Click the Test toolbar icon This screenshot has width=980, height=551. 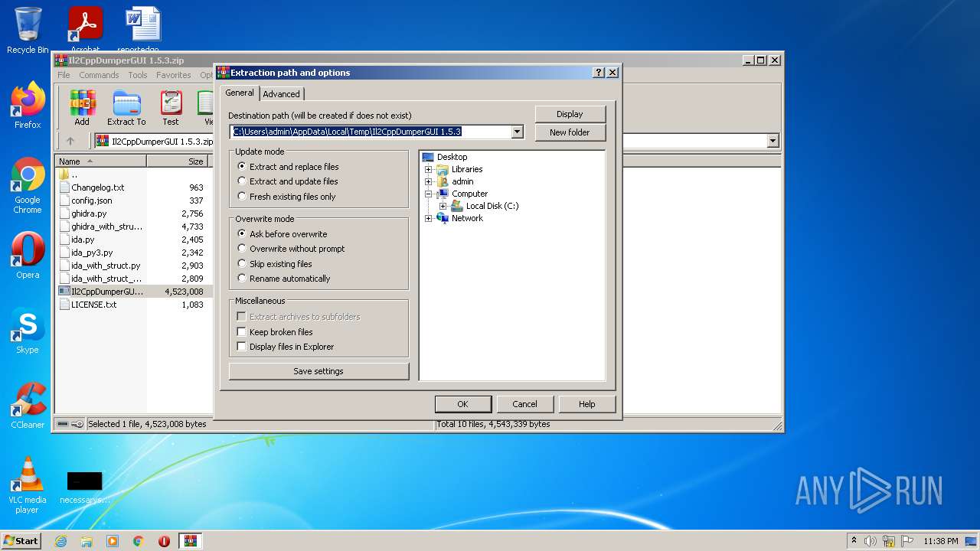coord(171,108)
